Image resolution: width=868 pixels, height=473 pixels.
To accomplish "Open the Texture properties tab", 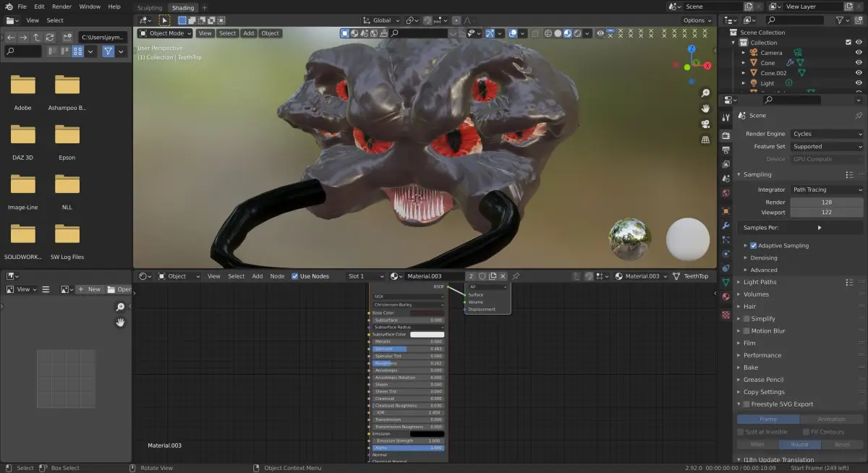I will click(726, 315).
